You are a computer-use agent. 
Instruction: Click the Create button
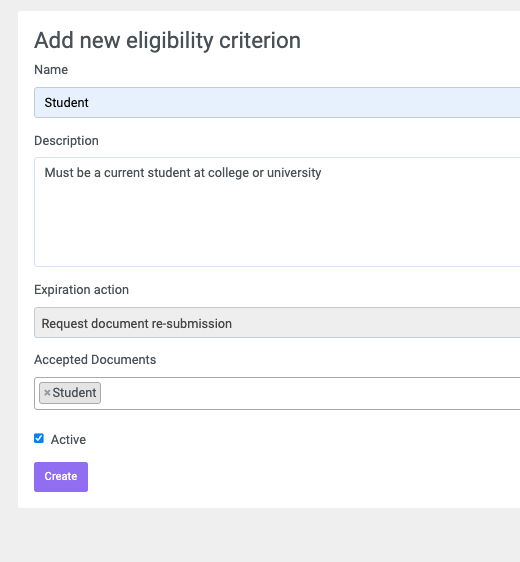61,477
